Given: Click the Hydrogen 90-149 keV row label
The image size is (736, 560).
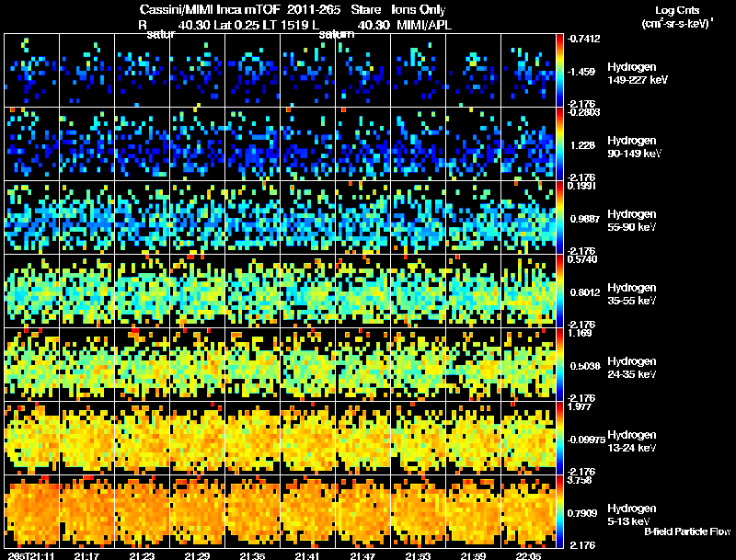Looking at the screenshot, I should [x=634, y=147].
